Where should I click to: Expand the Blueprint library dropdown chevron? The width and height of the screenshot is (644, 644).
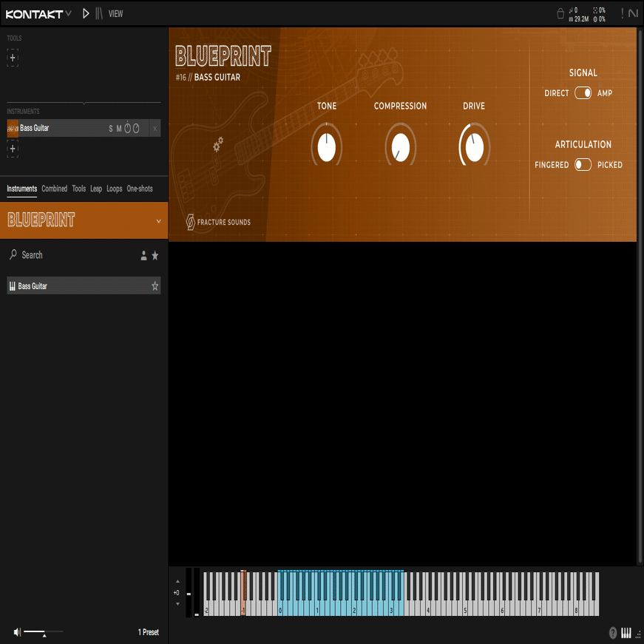(158, 221)
